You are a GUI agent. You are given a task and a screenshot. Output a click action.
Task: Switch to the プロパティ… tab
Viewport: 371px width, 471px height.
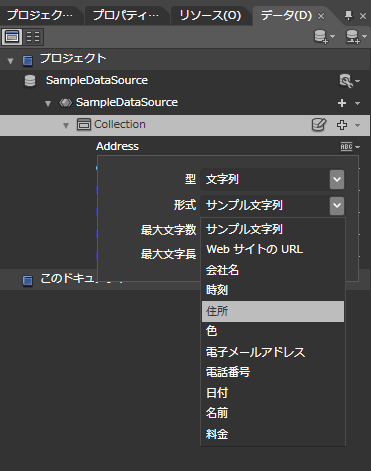(126, 15)
